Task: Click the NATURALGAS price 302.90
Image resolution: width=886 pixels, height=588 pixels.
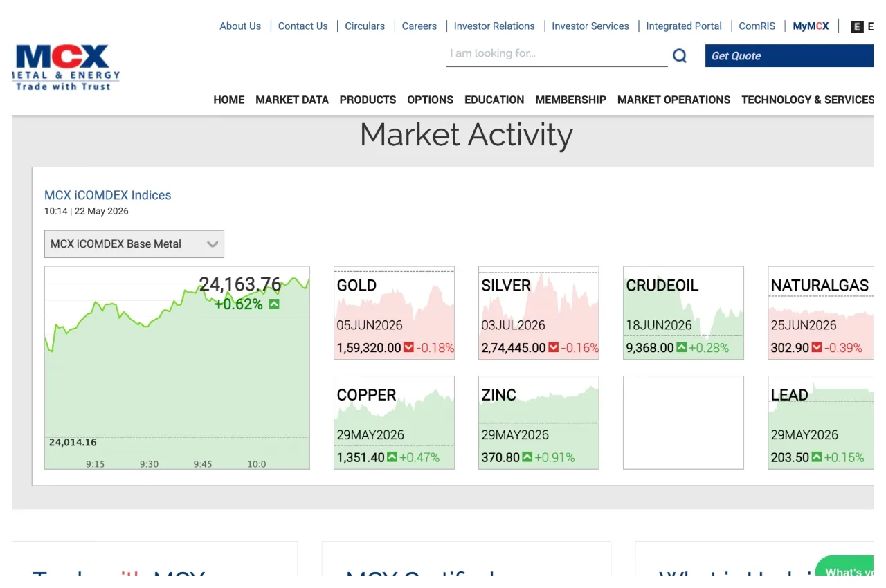Action: [790, 348]
